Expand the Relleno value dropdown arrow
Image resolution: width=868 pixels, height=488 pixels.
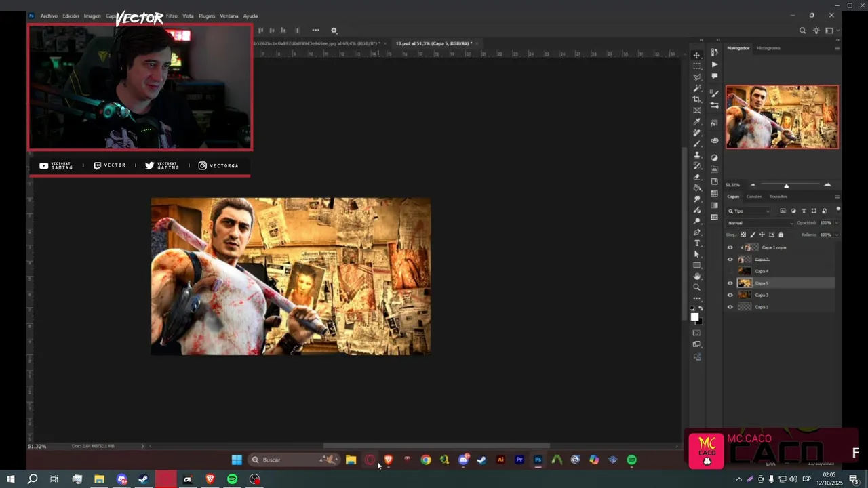(836, 235)
